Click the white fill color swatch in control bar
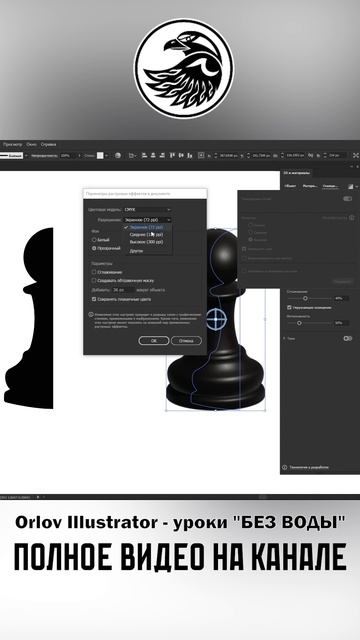Image resolution: width=360 pixels, height=640 pixels. click(100, 156)
